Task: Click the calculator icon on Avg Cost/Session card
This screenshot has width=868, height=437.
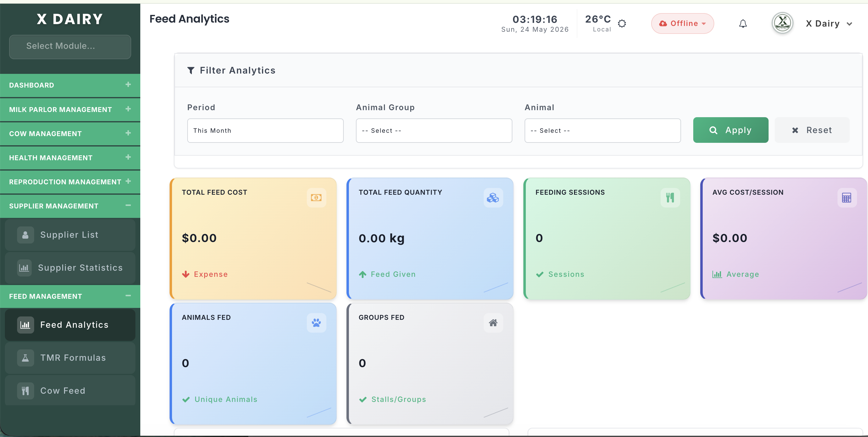Action: 847,197
